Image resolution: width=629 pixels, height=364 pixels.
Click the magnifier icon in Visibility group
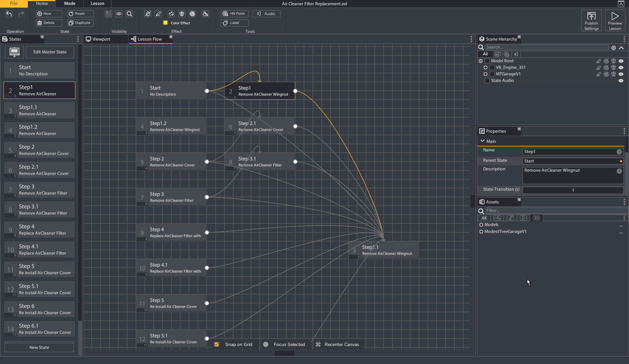129,14
